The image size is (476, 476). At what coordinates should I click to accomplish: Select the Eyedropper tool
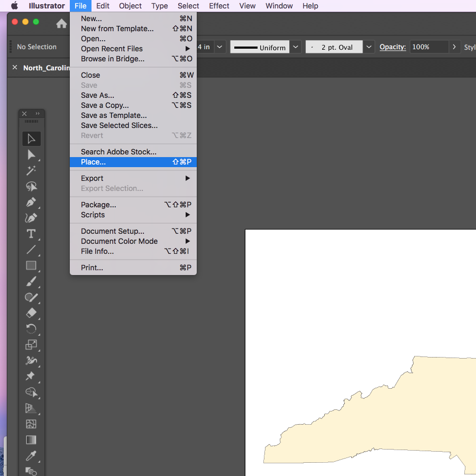31,455
